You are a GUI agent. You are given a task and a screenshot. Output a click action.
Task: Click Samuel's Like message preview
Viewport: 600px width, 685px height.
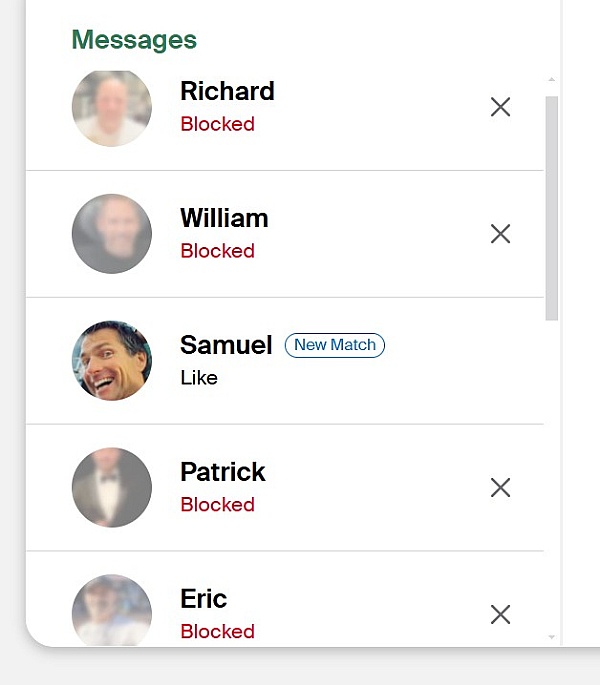tap(199, 378)
